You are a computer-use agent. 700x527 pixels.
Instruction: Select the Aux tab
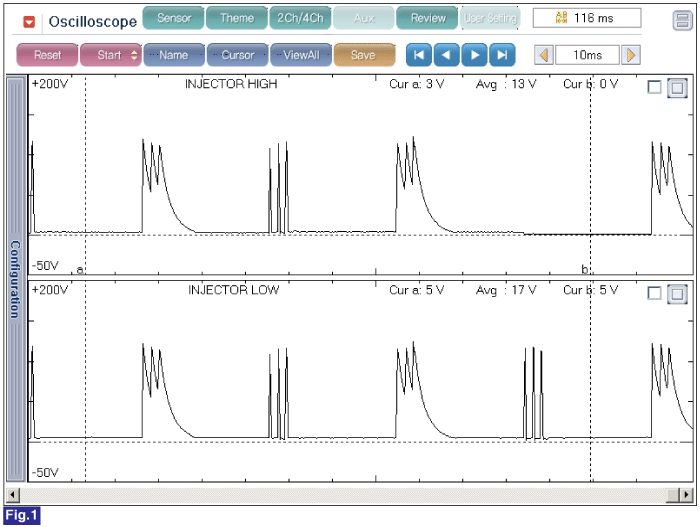click(x=364, y=18)
